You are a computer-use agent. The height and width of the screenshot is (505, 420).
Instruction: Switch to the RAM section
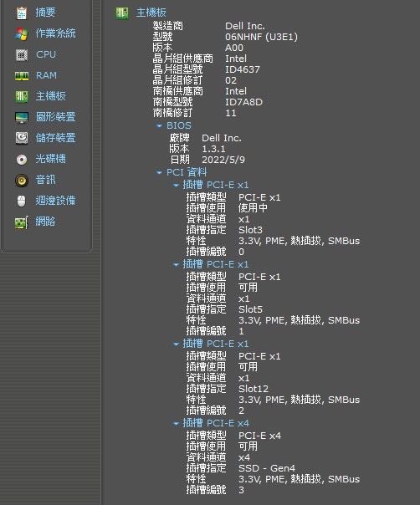click(46, 75)
